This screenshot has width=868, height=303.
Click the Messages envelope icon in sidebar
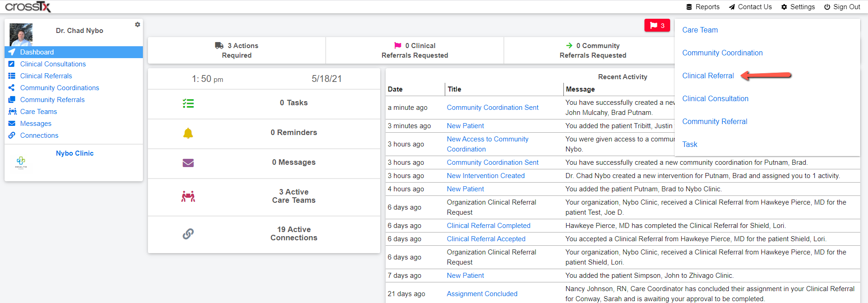click(12, 124)
